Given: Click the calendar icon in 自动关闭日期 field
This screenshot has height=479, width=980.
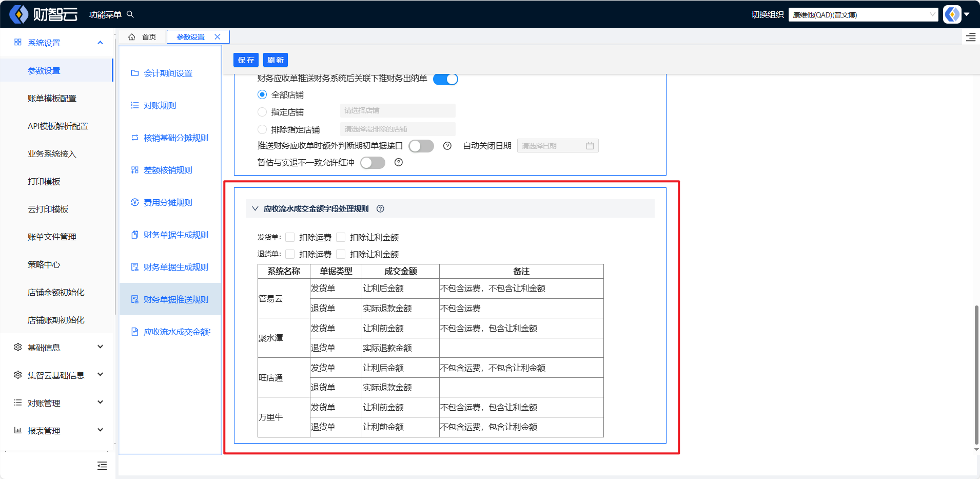Looking at the screenshot, I should tap(590, 146).
